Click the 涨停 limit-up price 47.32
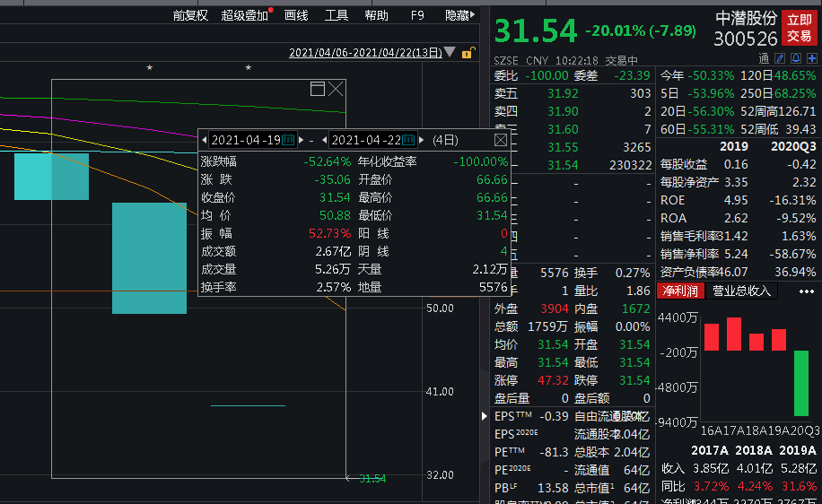822x504 pixels. [553, 380]
